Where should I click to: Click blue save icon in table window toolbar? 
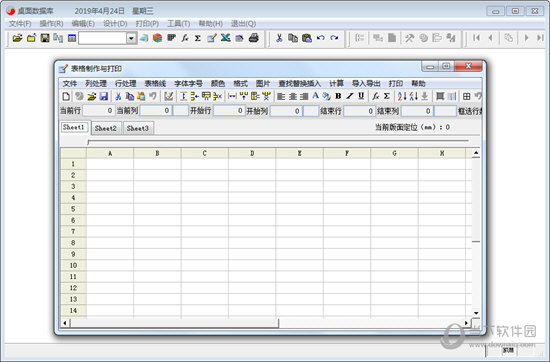(103, 96)
